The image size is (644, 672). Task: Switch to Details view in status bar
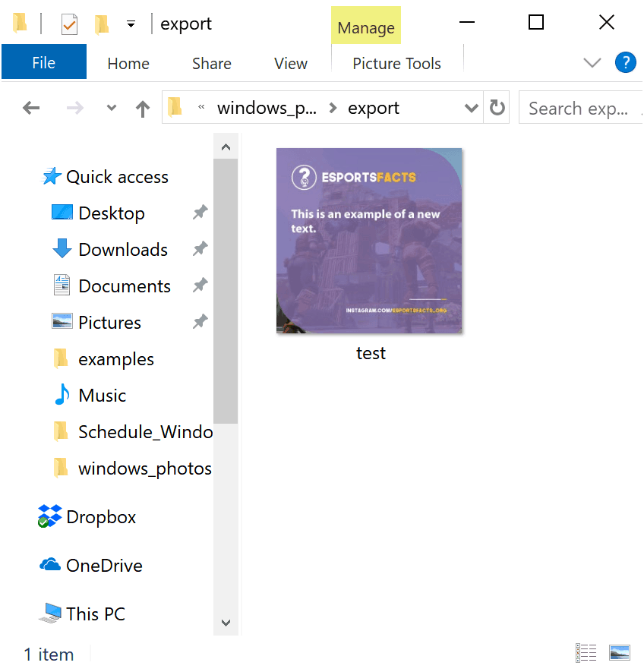(x=586, y=653)
